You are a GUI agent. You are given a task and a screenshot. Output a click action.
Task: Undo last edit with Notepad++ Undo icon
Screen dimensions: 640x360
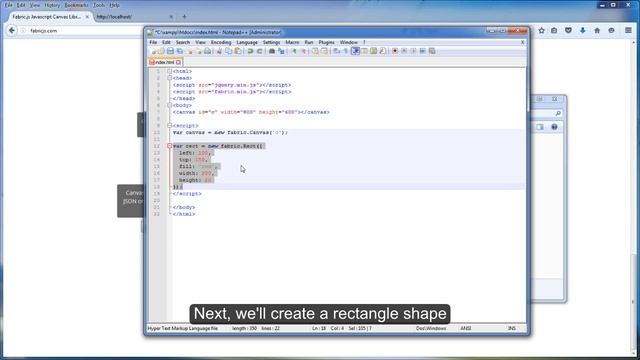coord(250,51)
